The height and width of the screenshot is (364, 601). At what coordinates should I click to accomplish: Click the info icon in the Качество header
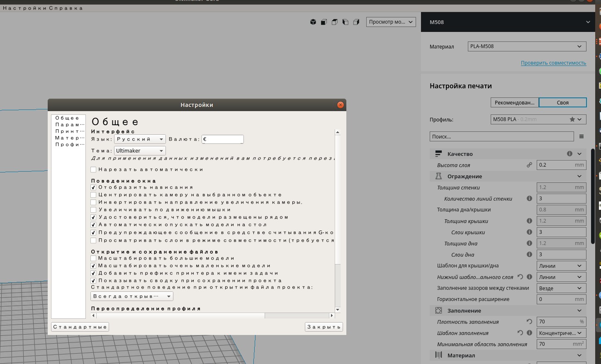pyautogui.click(x=569, y=154)
